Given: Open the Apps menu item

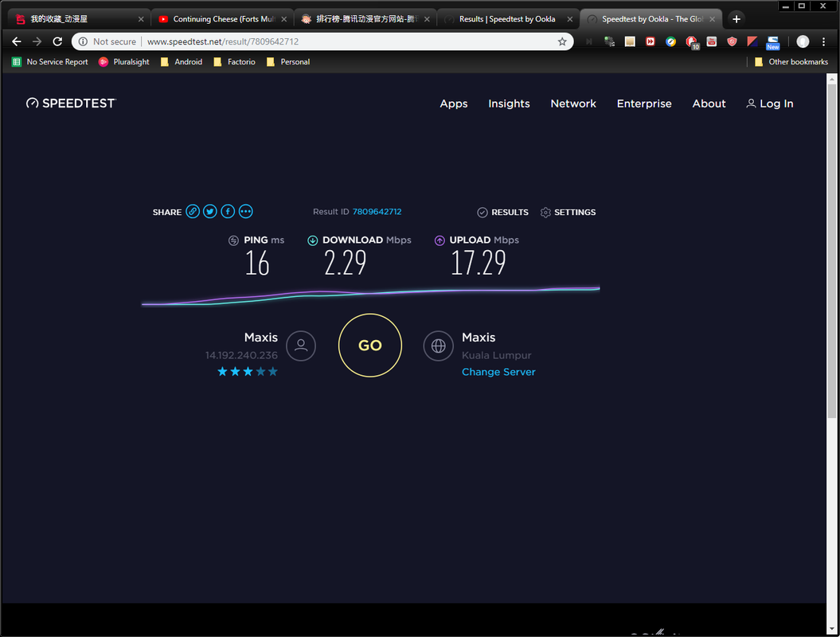Looking at the screenshot, I should 454,104.
